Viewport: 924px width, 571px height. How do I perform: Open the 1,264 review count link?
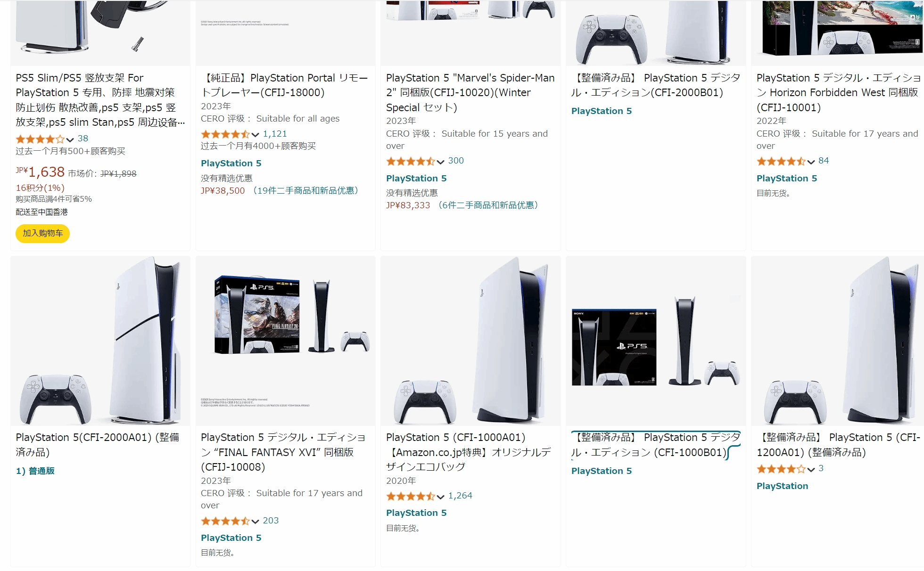click(x=460, y=496)
